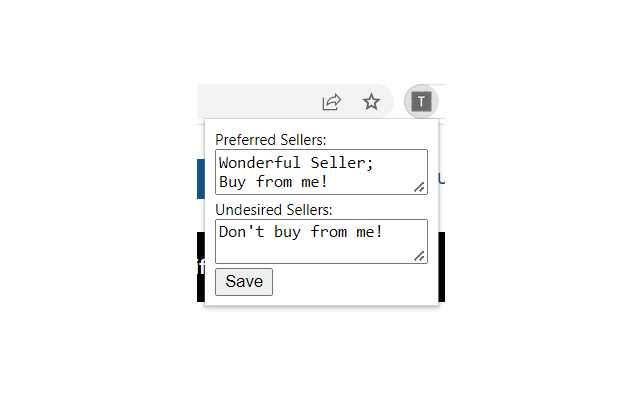This screenshot has height=400, width=640.
Task: Toggle the T extension icon
Action: coord(422,101)
